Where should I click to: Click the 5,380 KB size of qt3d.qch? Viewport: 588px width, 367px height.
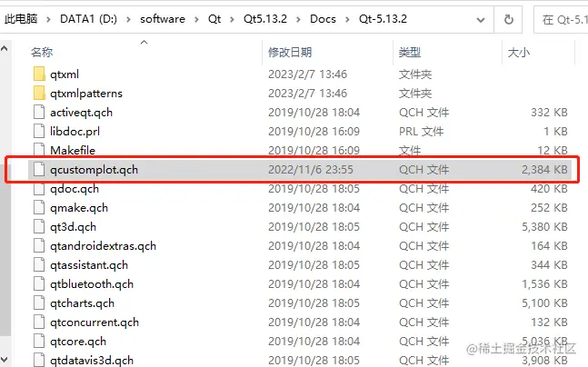(x=544, y=227)
